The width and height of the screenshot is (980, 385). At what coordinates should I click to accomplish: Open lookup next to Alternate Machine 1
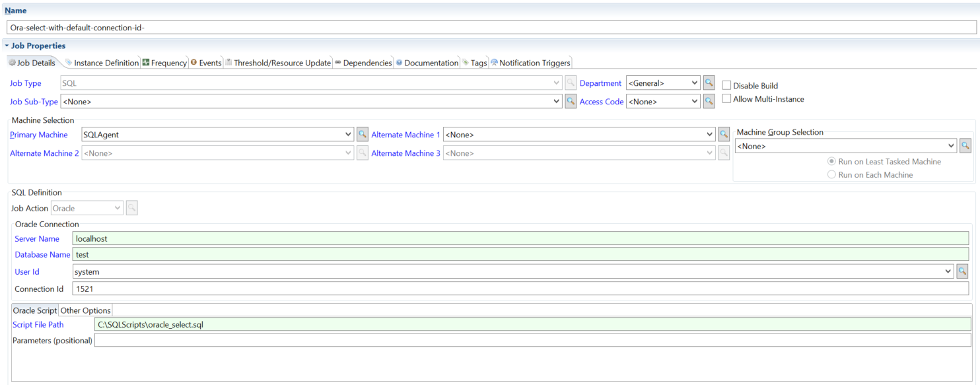[724, 135]
